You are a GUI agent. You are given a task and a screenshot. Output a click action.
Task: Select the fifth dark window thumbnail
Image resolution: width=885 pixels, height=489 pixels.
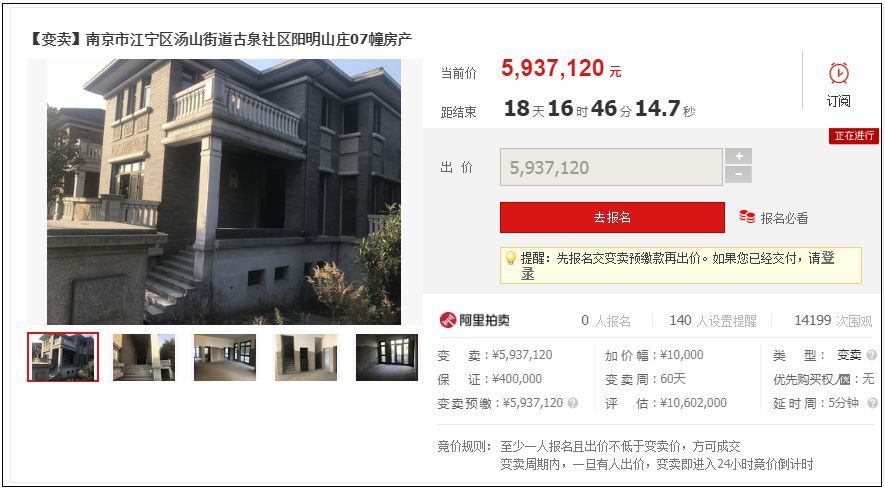[387, 357]
